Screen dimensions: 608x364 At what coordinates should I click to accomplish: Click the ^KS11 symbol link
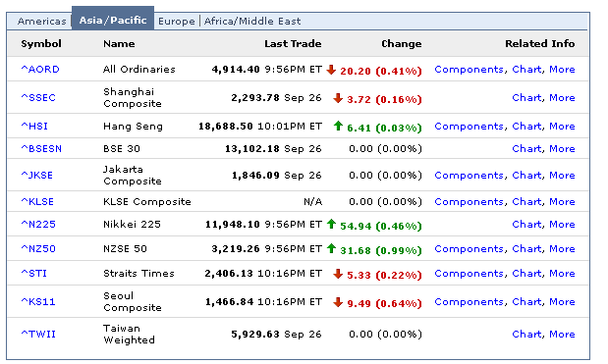[38, 301]
